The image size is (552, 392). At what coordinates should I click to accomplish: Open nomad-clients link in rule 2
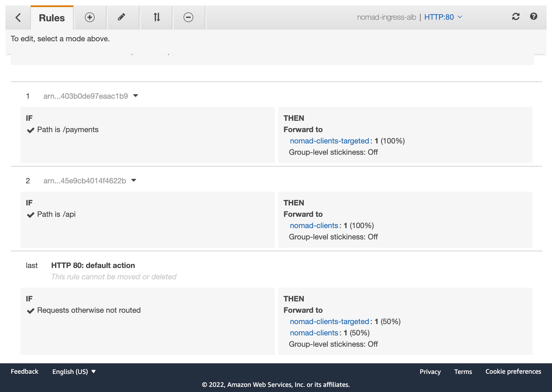tap(314, 225)
